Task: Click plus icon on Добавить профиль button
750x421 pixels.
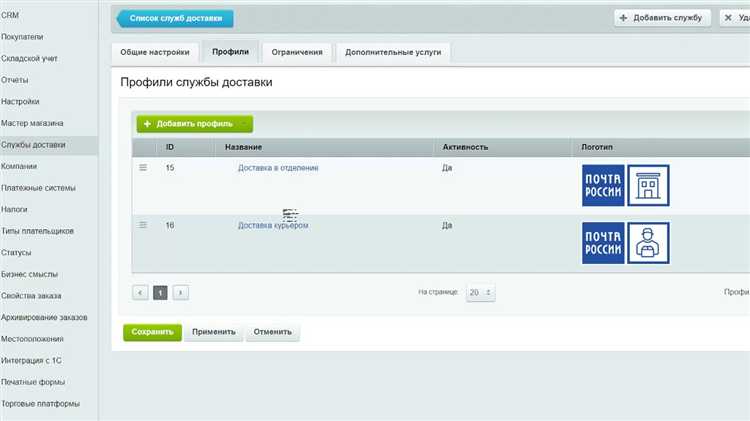Action: tap(147, 124)
